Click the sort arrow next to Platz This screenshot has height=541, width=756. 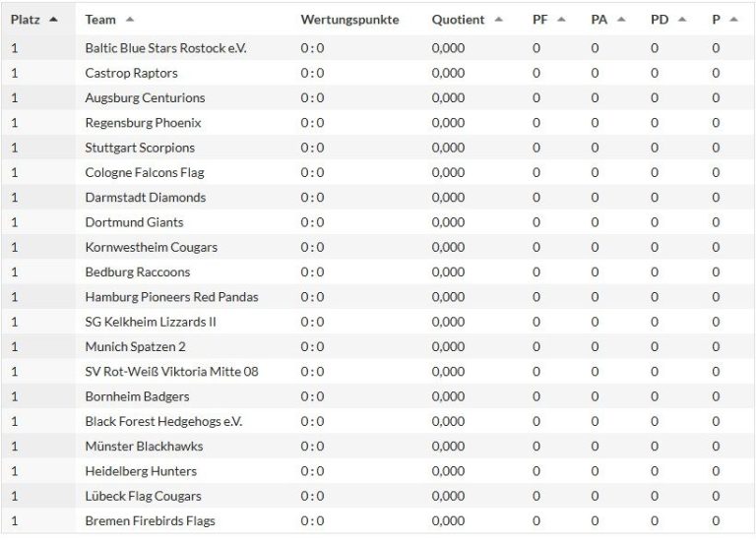click(53, 20)
